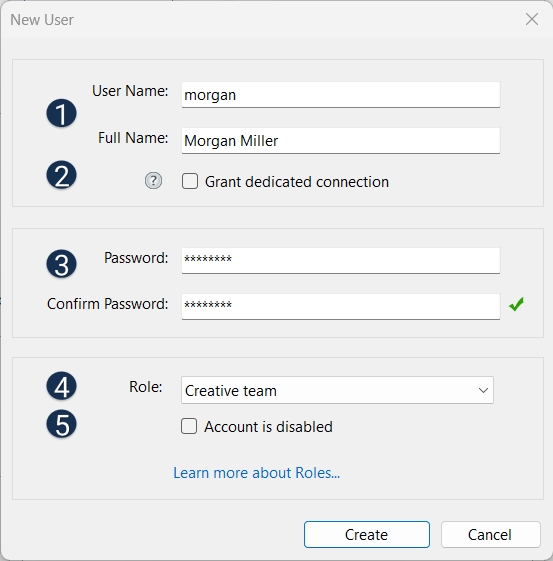Click the green password match checkmark
This screenshot has height=561, width=553.
(516, 304)
